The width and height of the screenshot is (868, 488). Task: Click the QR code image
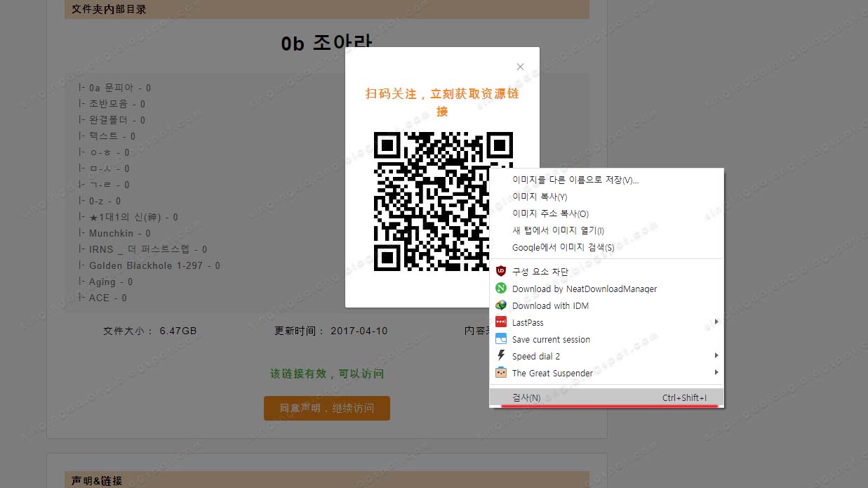tap(443, 202)
